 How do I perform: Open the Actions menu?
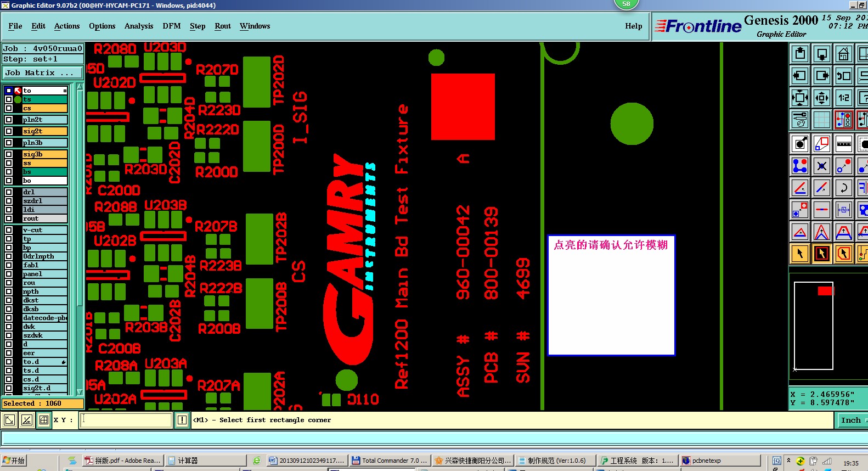[67, 26]
